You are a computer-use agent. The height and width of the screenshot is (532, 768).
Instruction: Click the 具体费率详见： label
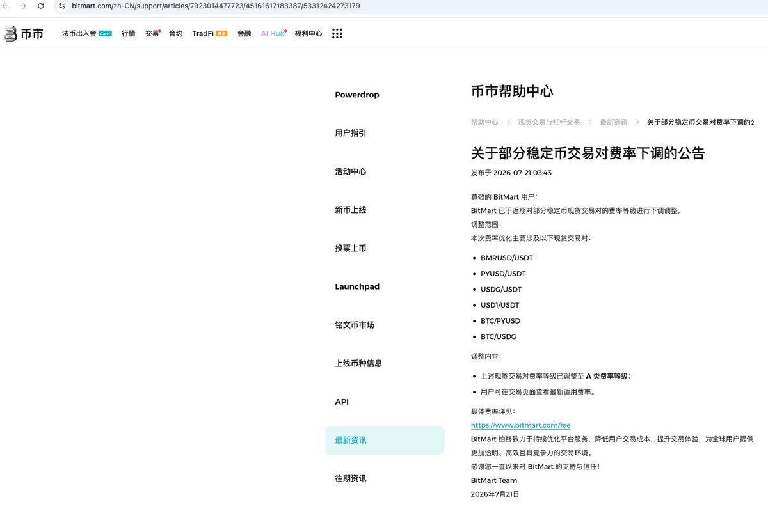493,412
